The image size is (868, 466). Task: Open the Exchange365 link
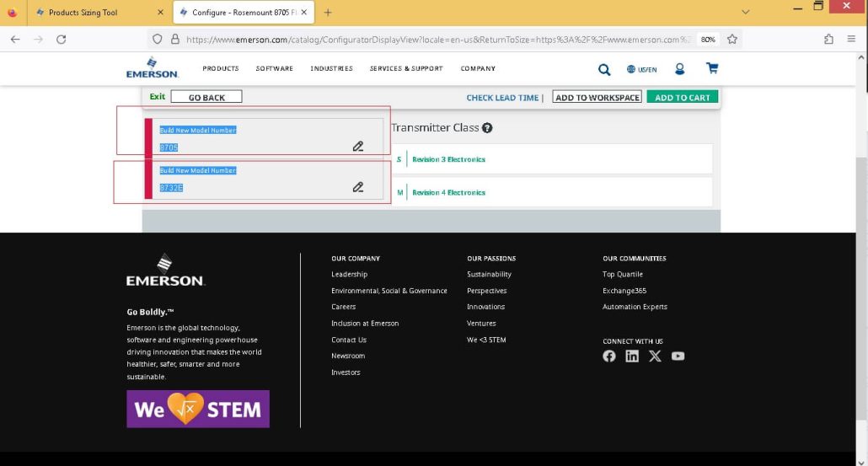tap(624, 291)
